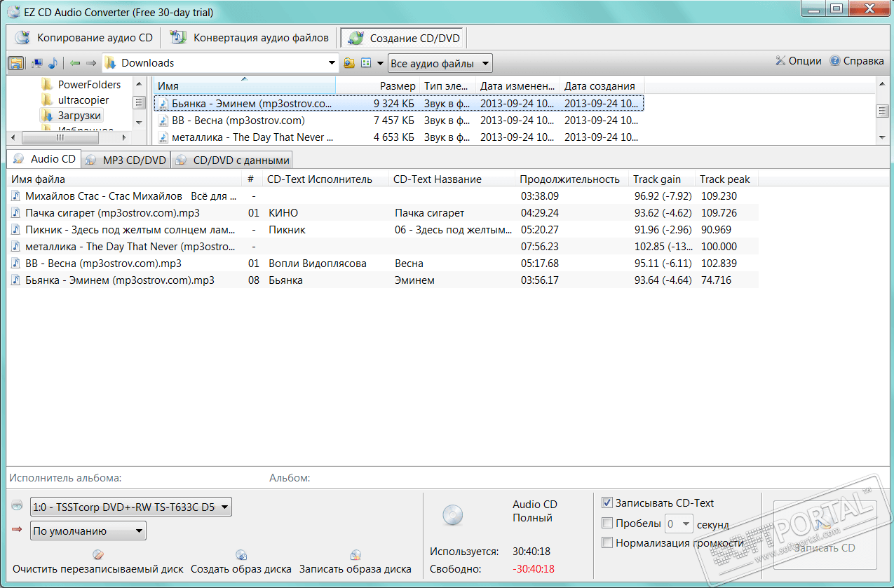Click the КИНО artist cell

coord(283,213)
